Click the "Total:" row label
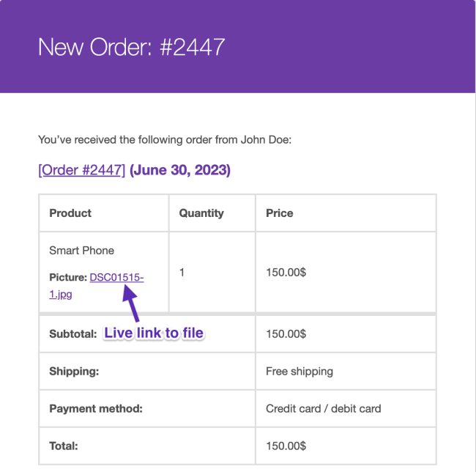The height and width of the screenshot is (472, 476). 64,445
